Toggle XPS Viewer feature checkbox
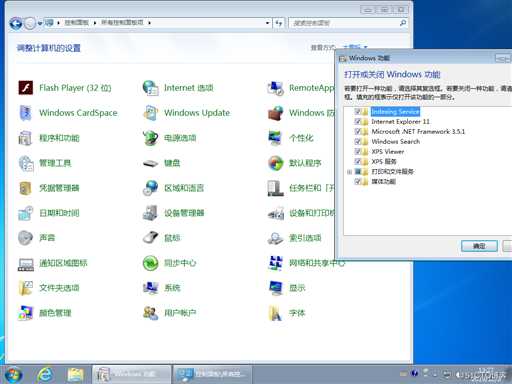512x384 pixels. coord(358,151)
